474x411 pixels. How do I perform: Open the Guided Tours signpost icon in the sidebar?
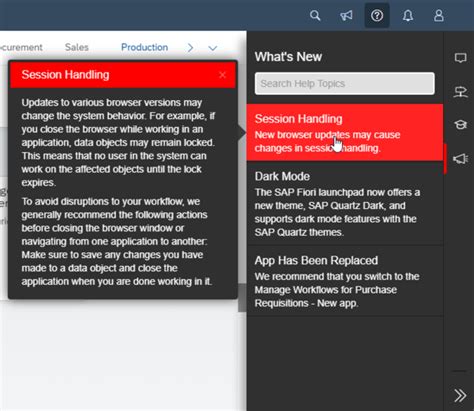[x=460, y=92]
